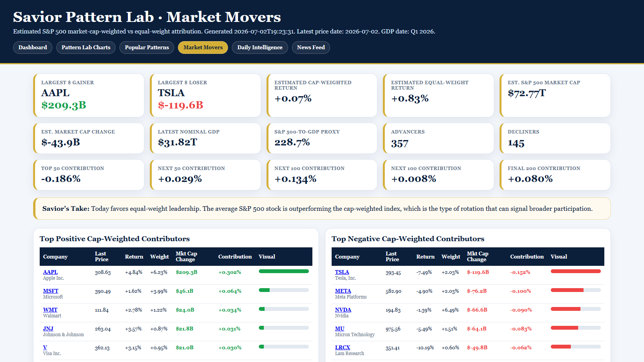Click Company header in positive contributors table
Image resolution: width=644 pixels, height=362 pixels.
pos(55,257)
